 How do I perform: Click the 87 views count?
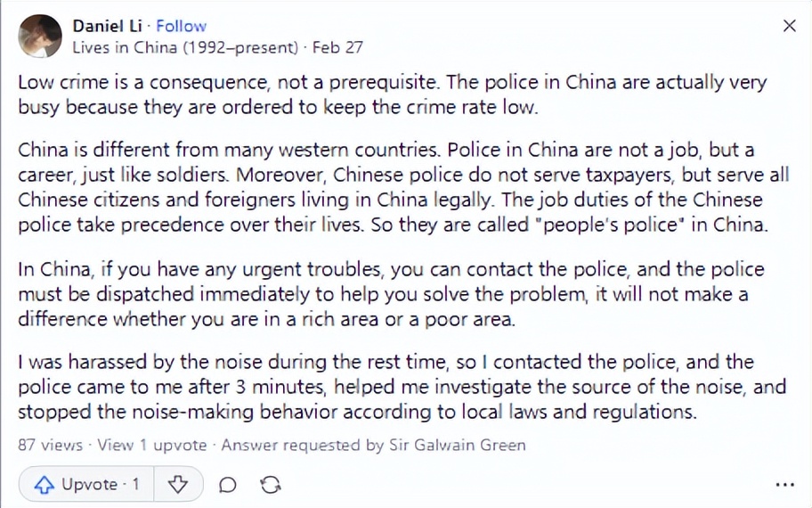pyautogui.click(x=50, y=444)
